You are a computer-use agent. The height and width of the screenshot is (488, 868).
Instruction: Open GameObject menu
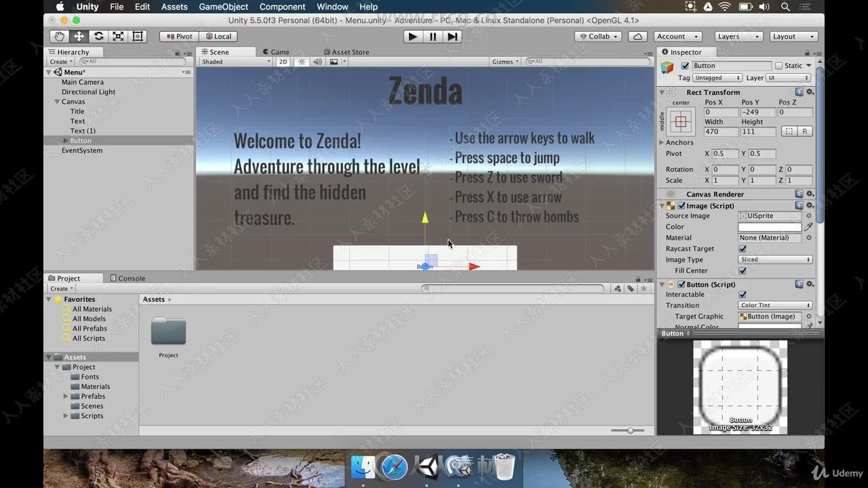click(x=223, y=7)
